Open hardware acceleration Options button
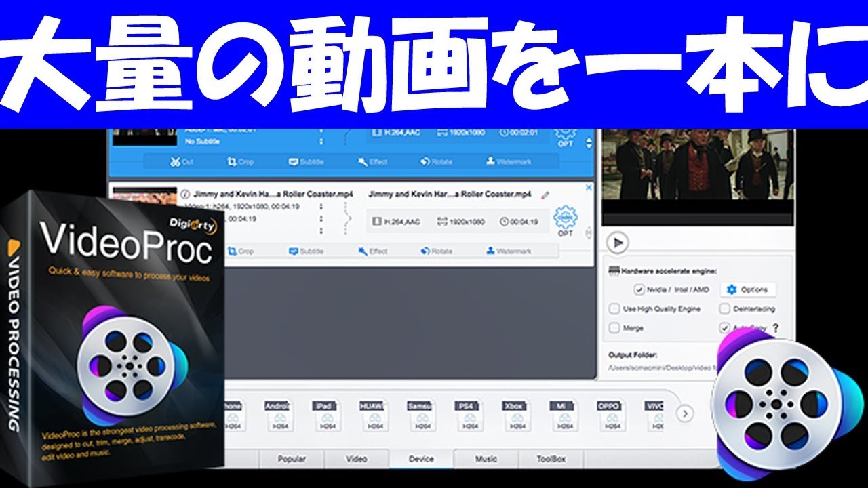The image size is (868, 488). coord(748,289)
